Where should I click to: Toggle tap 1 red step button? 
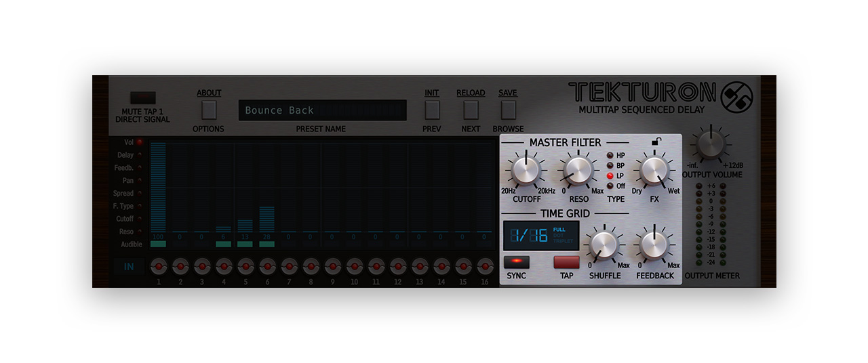[159, 266]
